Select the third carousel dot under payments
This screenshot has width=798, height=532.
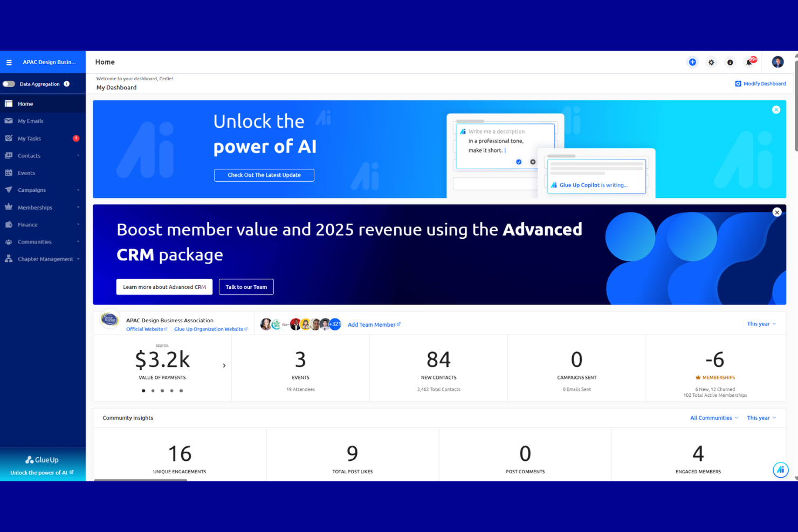(x=162, y=391)
